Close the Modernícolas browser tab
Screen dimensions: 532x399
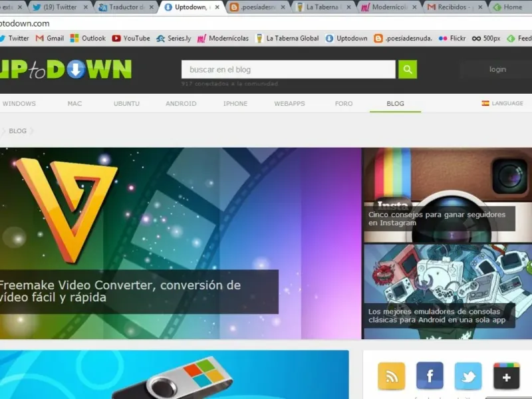tap(414, 7)
